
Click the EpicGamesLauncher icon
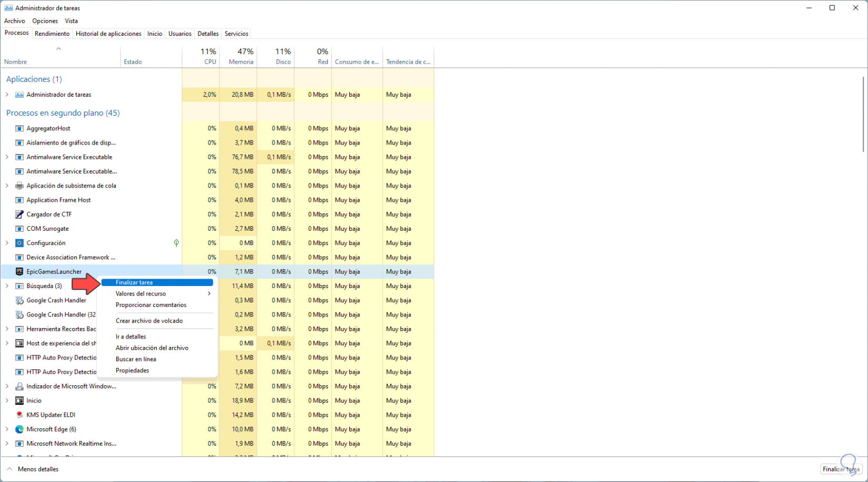[19, 272]
